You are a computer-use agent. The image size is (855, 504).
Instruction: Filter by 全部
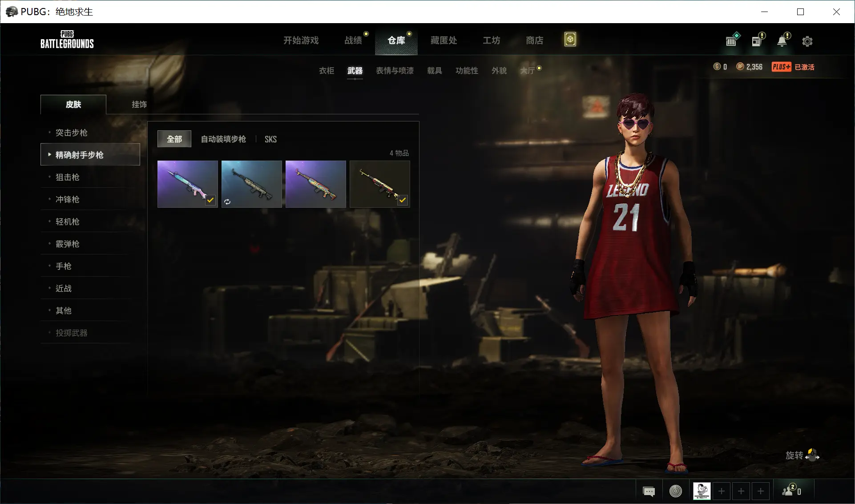(174, 139)
